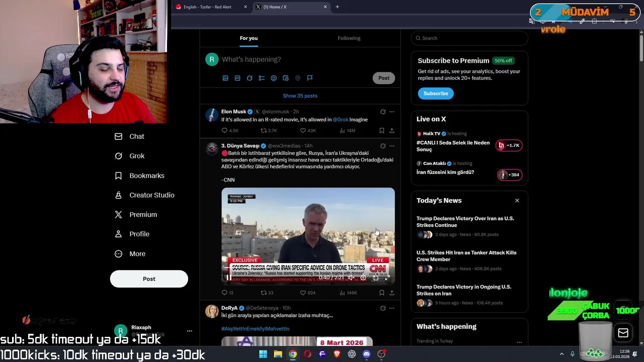
Task: Open new browser tab
Action: [337, 7]
